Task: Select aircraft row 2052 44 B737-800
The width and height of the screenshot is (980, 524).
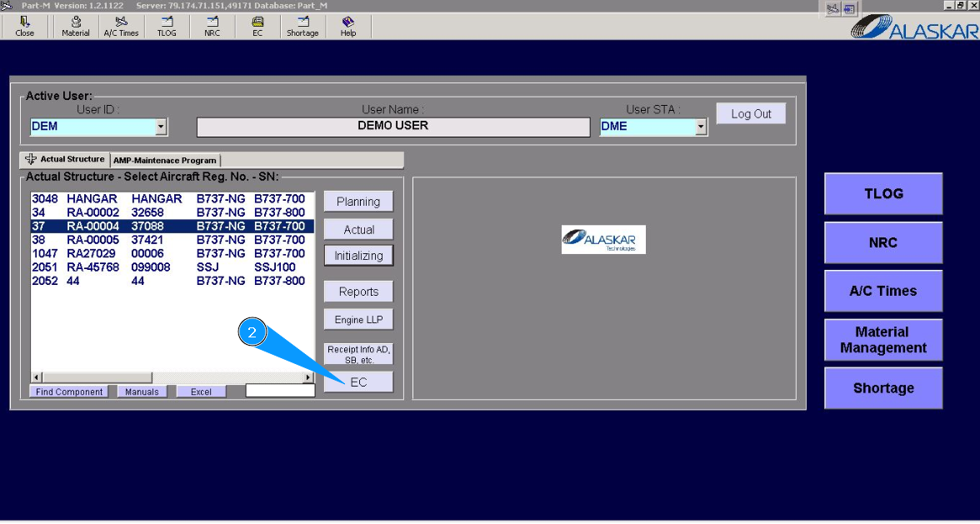Action: 172,281
